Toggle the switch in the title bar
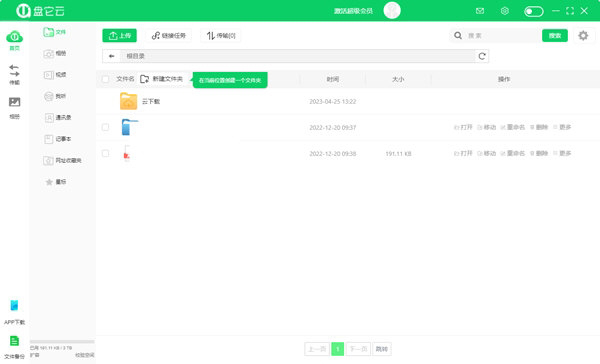This screenshot has width=600, height=364. coord(533,11)
